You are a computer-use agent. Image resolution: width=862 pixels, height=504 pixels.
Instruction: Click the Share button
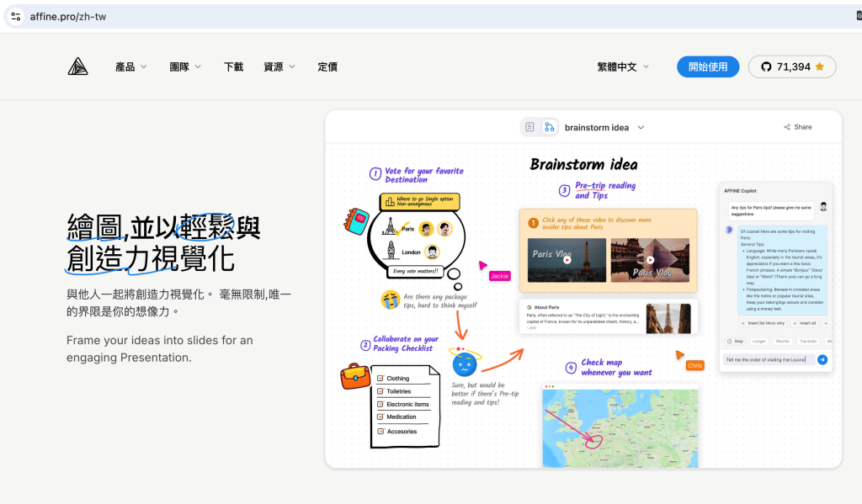[798, 127]
